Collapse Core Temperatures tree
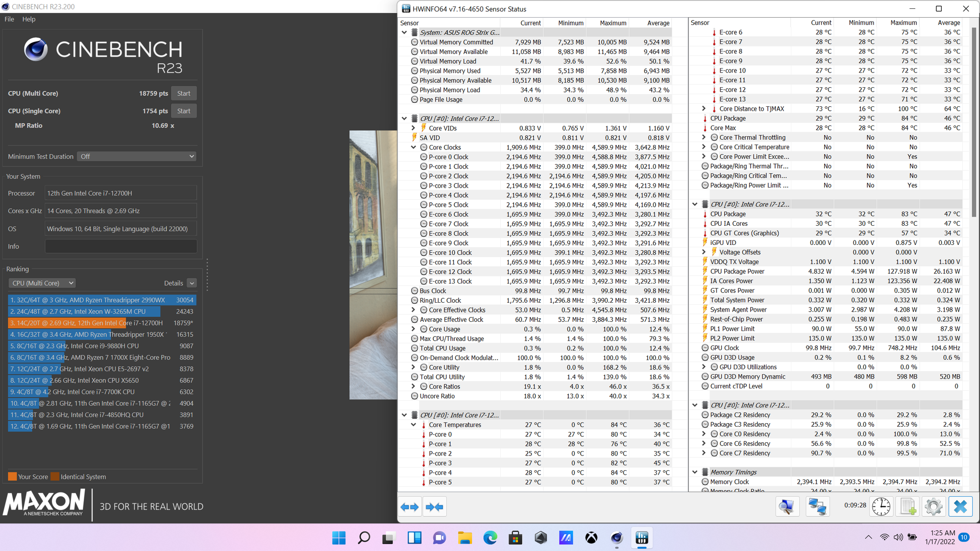The image size is (980, 551). (413, 425)
